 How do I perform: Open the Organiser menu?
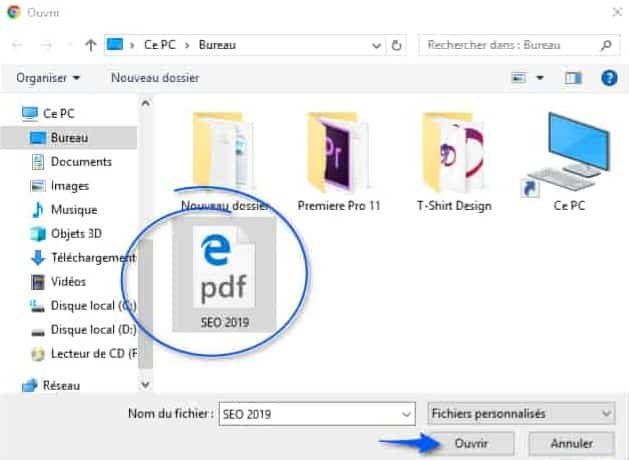point(48,78)
